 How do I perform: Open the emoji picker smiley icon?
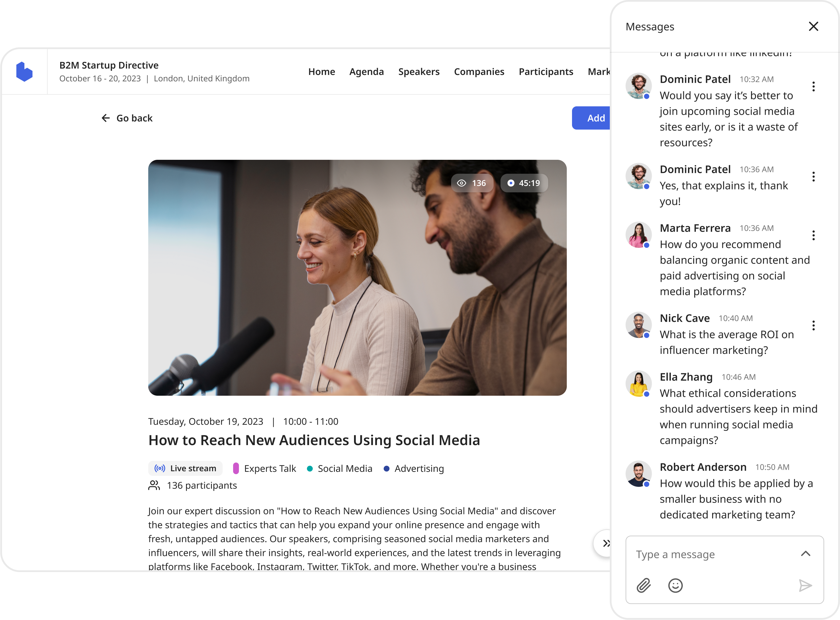[675, 585]
